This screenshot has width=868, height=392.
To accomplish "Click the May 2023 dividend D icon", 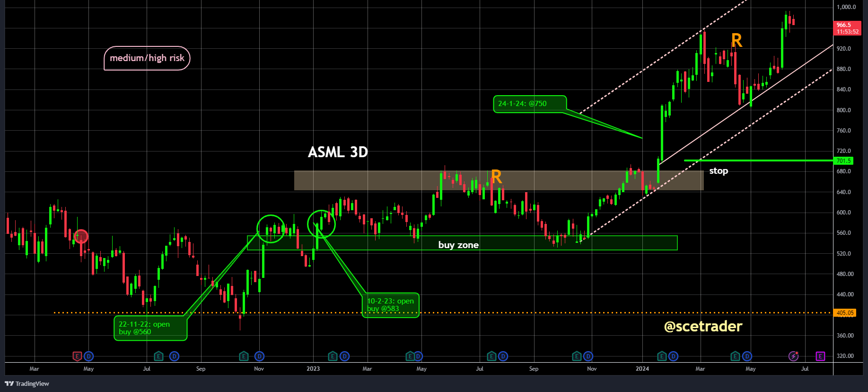I will coord(418,356).
